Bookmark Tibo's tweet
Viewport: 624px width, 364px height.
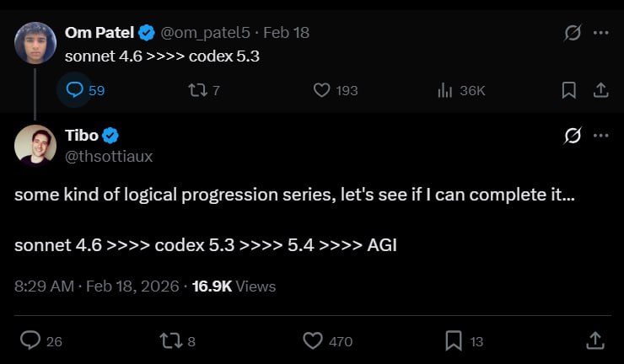[x=453, y=340]
